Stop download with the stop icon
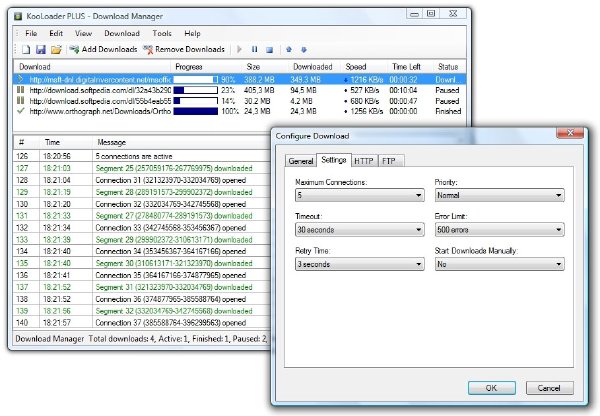The height and width of the screenshot is (416, 600). [270, 50]
